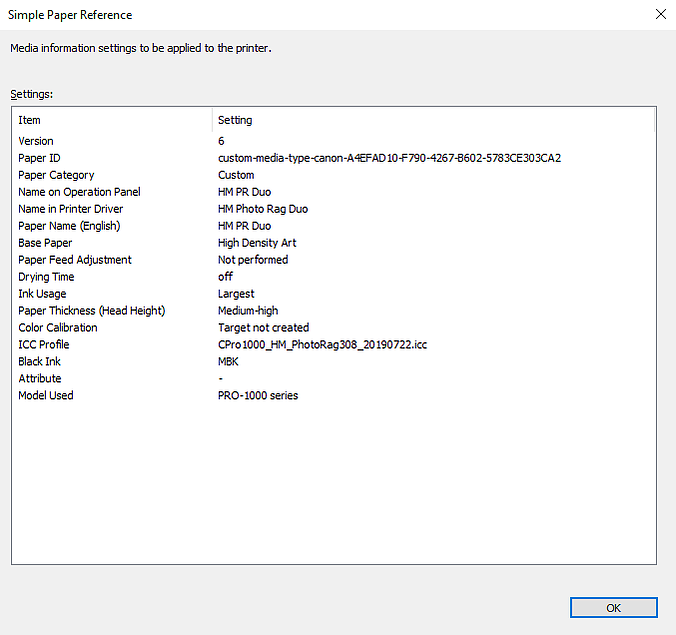Click the Settings: list label

pyautogui.click(x=31, y=94)
